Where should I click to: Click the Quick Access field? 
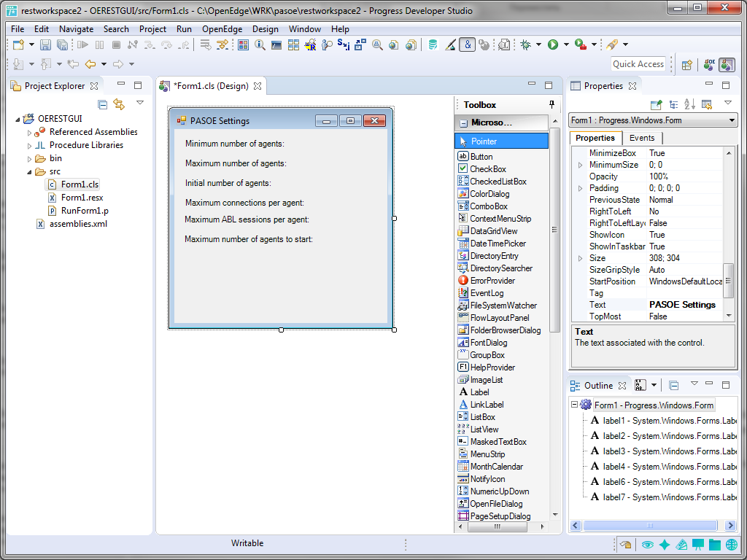(x=638, y=64)
